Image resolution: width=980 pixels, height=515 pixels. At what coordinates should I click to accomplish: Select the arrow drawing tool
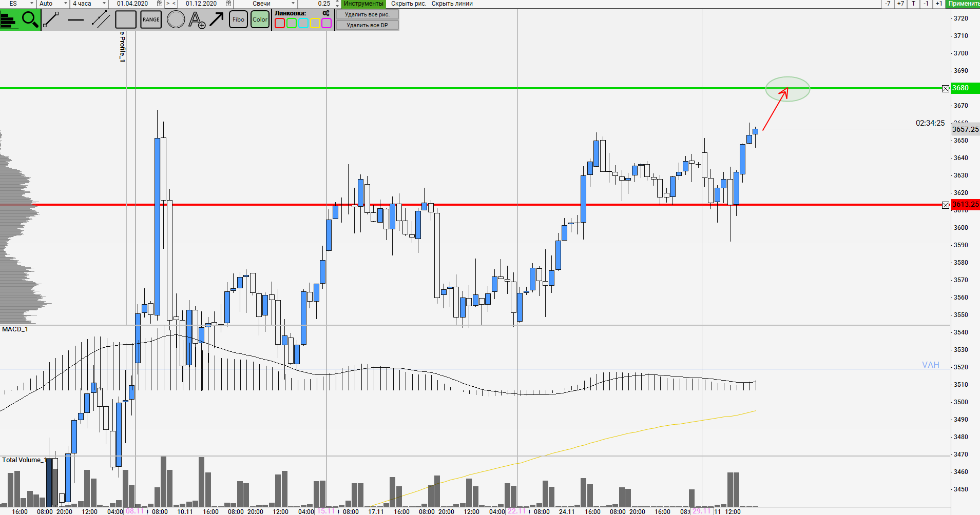pos(216,20)
